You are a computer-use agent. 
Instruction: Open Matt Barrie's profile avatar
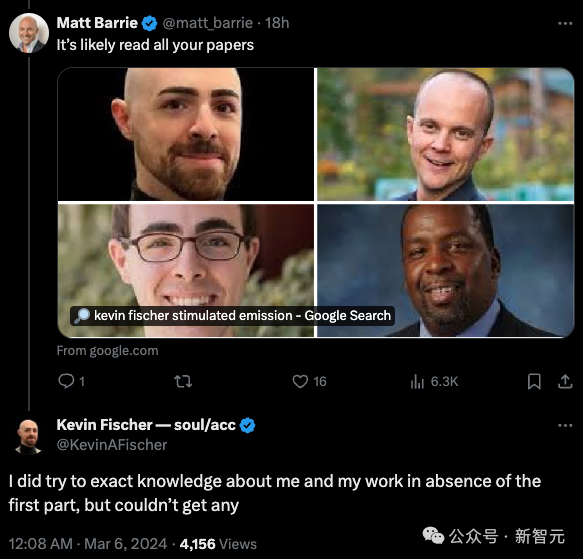(29, 33)
